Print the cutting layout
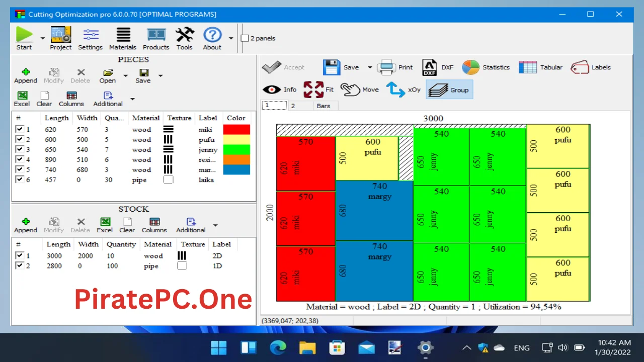644x362 pixels. (395, 67)
